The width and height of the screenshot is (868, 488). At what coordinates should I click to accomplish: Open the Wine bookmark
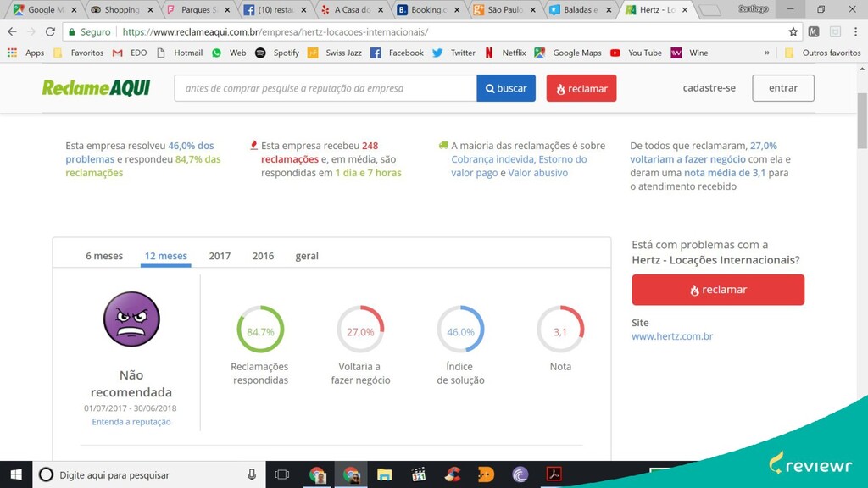(690, 53)
